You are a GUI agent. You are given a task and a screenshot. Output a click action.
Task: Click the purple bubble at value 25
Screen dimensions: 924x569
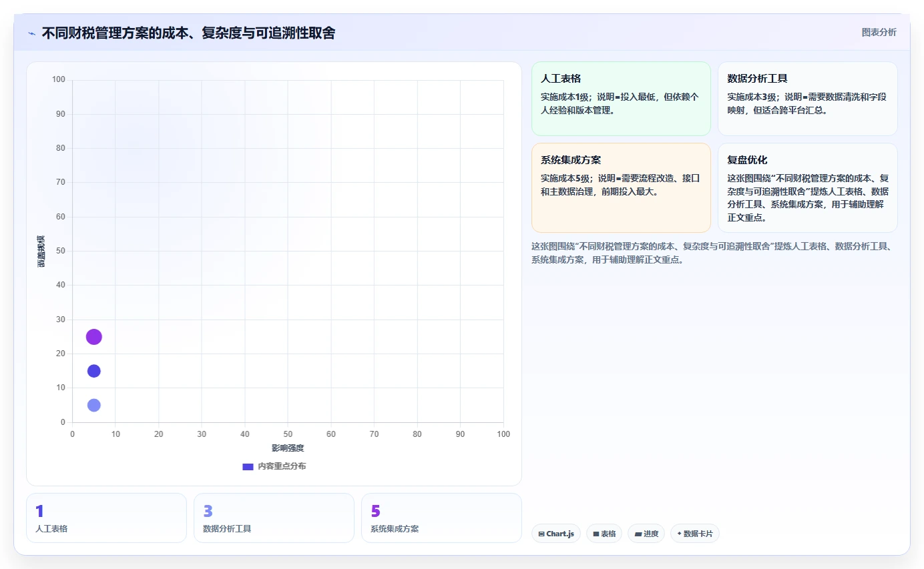94,337
